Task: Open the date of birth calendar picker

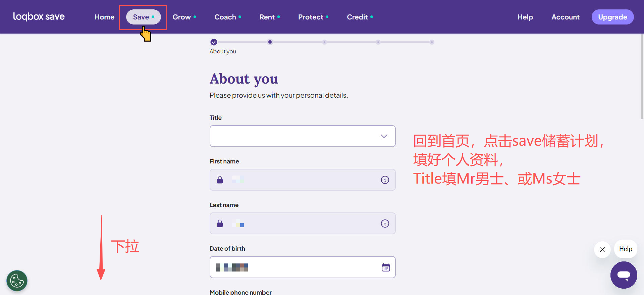Action: coord(386,267)
